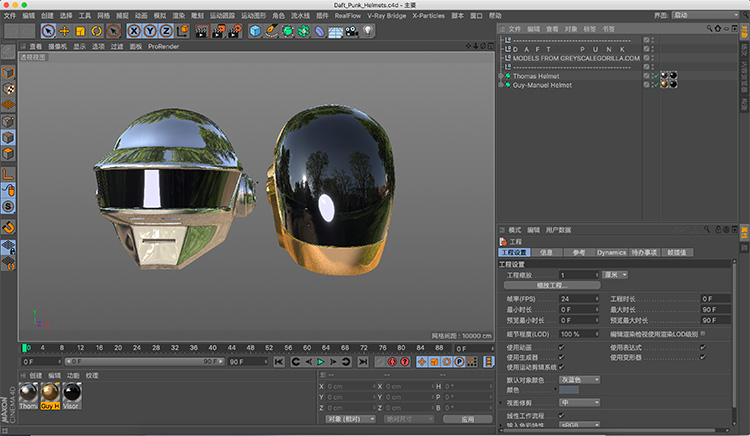Toggle the 使用生成器 checkbox
The image size is (750, 436).
pos(562,357)
